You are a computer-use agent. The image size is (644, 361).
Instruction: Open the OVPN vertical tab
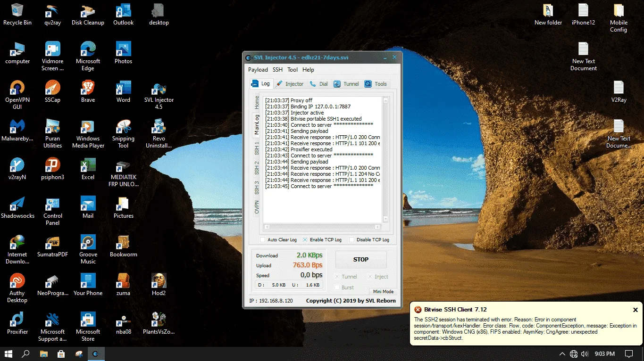tap(257, 207)
